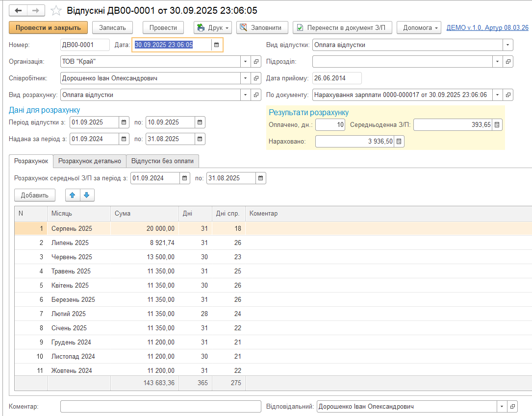Expand the Відповідальний dropdown list
532x416 pixels.
[x=501, y=407]
